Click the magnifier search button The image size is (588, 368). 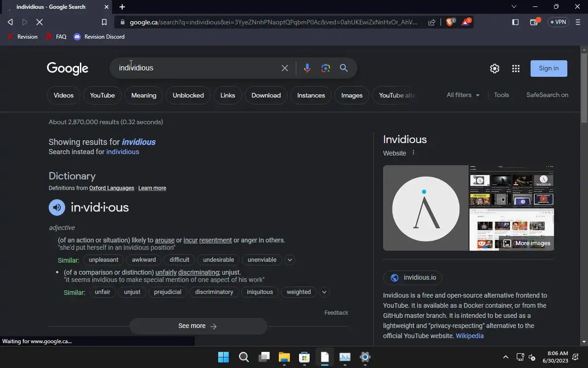[x=344, y=68]
